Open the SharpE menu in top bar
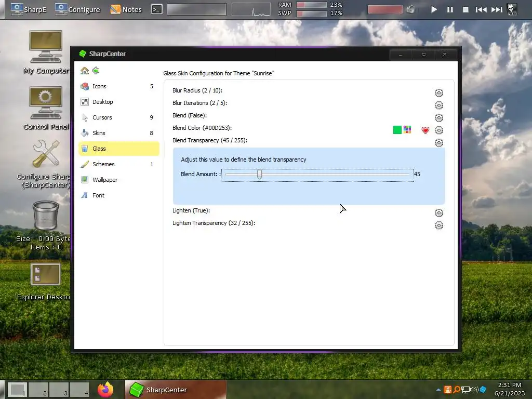This screenshot has height=399, width=532. tap(29, 9)
